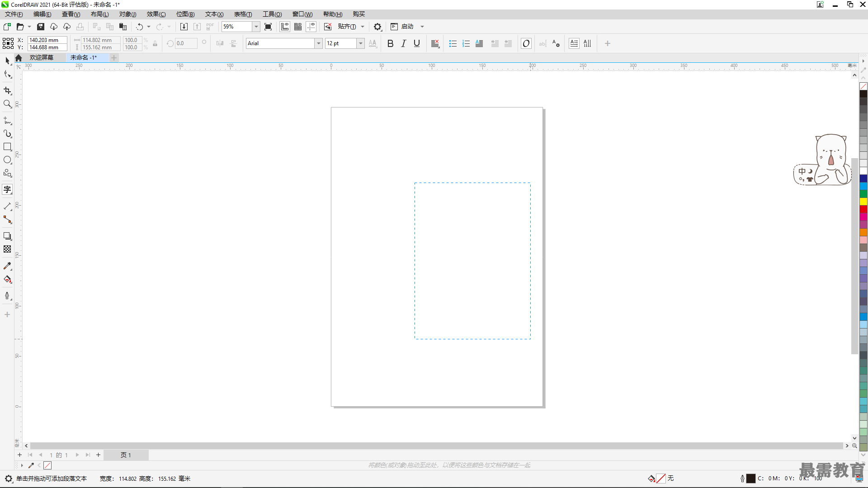Select the Connector tool
The height and width of the screenshot is (488, 868).
coord(7,220)
